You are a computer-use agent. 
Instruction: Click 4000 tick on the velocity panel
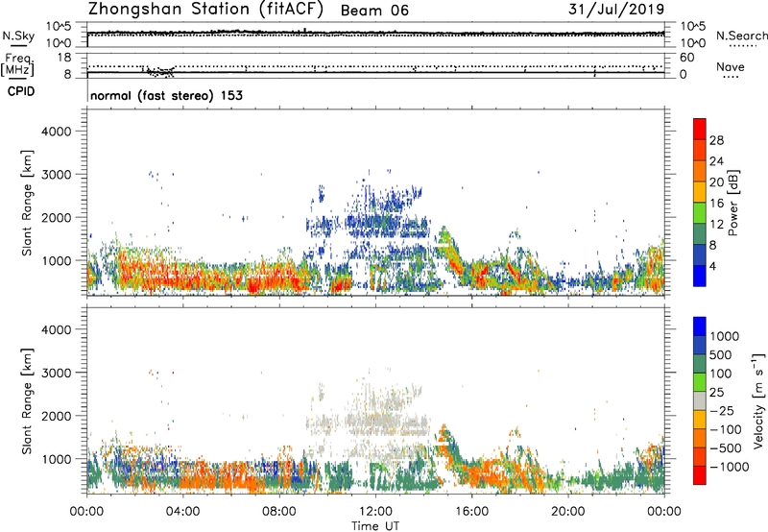pyautogui.click(x=56, y=329)
